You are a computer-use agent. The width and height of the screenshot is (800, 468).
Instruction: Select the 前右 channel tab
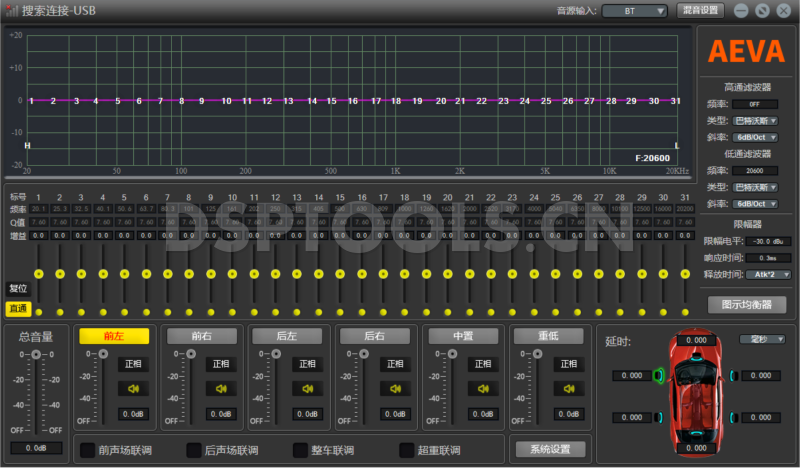pyautogui.click(x=202, y=337)
